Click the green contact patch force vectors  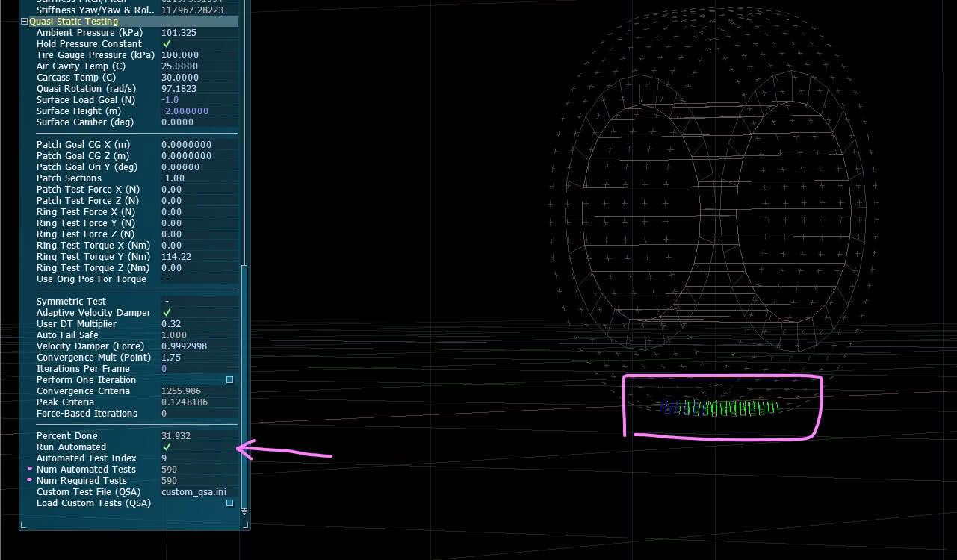(740, 408)
